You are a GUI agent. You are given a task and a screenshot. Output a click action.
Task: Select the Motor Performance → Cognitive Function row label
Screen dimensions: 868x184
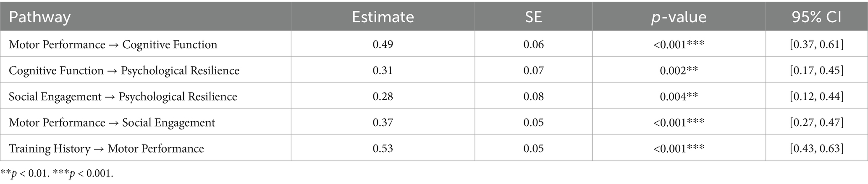[113, 44]
